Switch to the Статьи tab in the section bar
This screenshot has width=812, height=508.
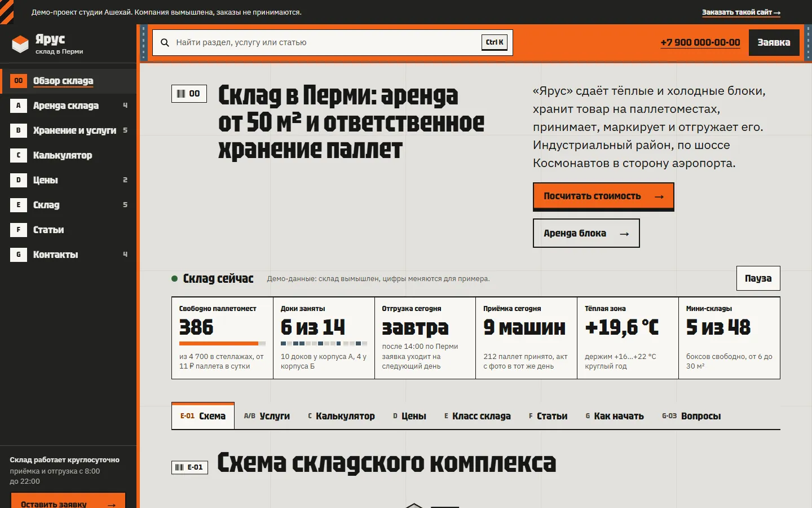tap(548, 416)
